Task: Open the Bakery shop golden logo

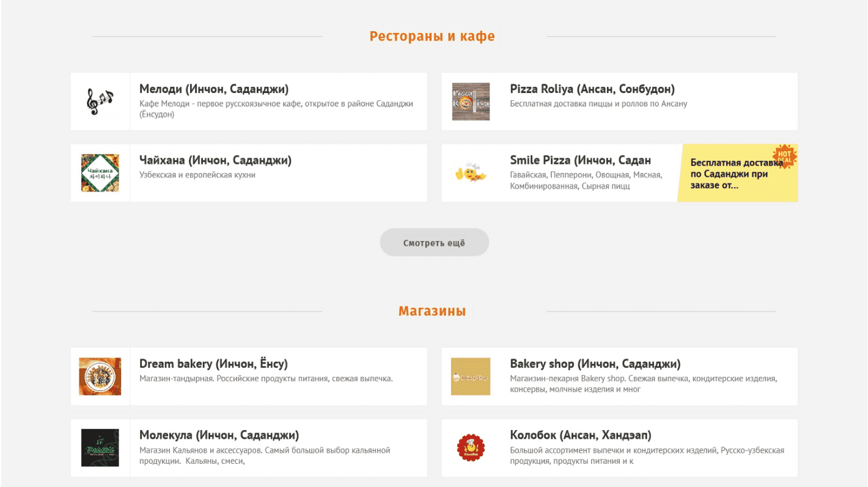Action: tap(471, 376)
